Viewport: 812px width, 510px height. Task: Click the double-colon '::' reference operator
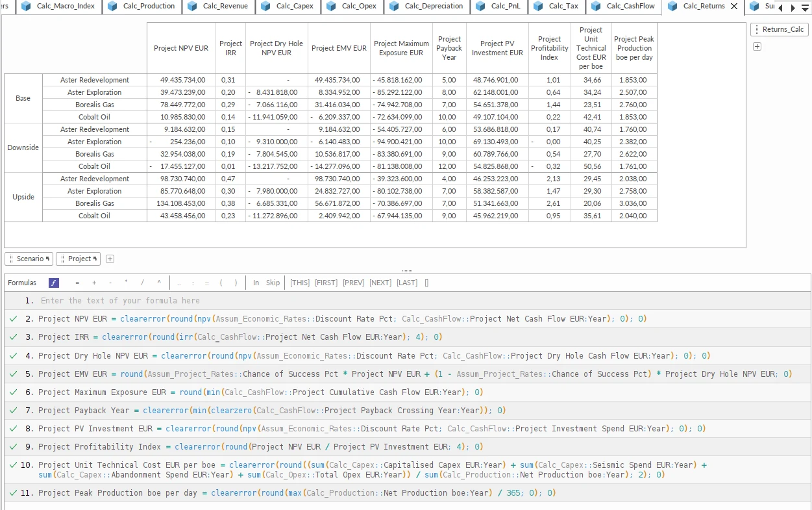pyautogui.click(x=207, y=283)
